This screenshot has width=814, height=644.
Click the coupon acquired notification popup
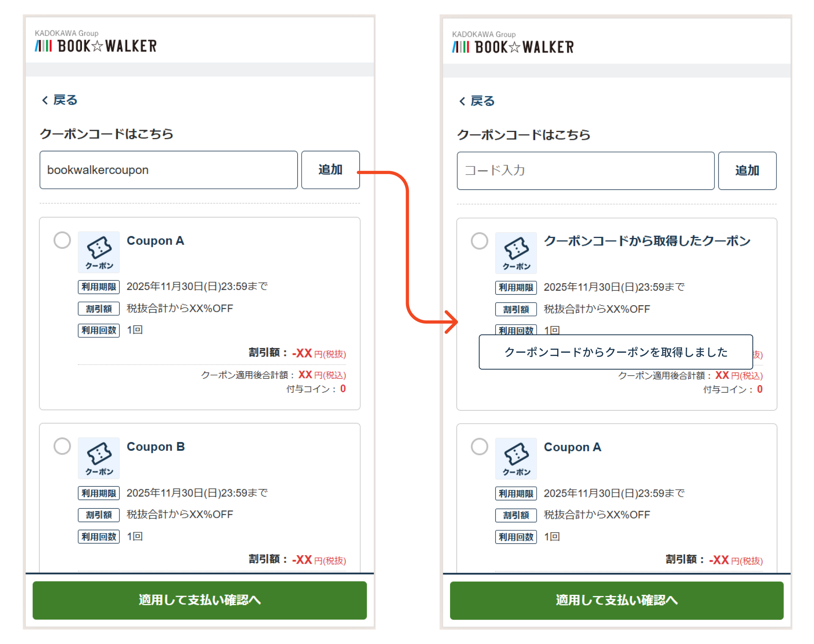[616, 352]
